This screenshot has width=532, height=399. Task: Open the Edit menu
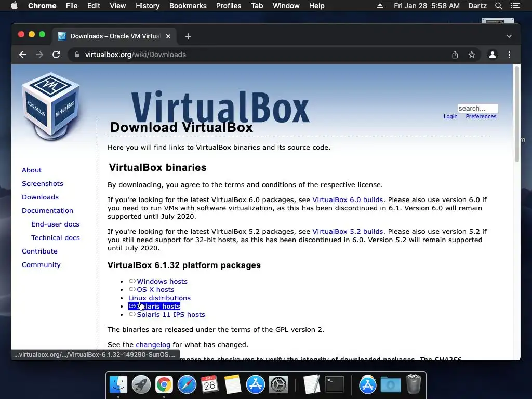(x=94, y=6)
